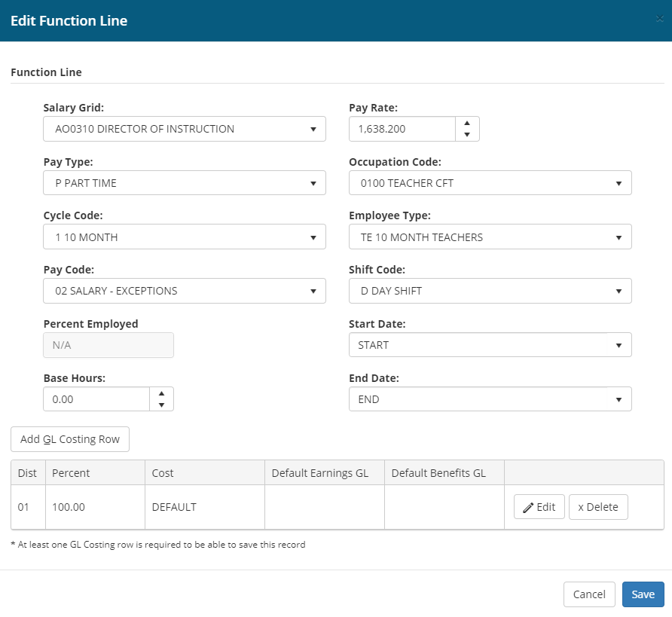
Task: Select the Employee Type dropdown
Action: pos(490,237)
